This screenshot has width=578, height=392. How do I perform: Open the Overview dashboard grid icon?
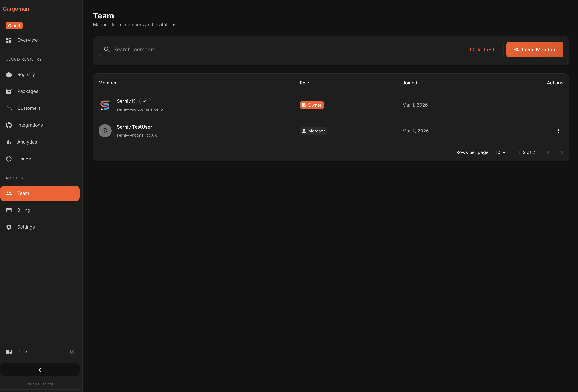(x=9, y=40)
